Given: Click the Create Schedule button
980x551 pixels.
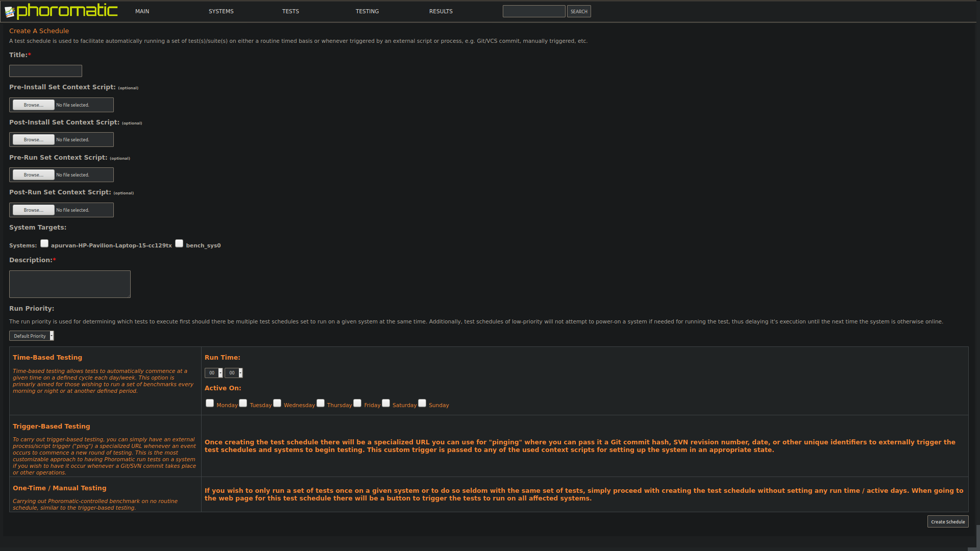Looking at the screenshot, I should point(948,521).
